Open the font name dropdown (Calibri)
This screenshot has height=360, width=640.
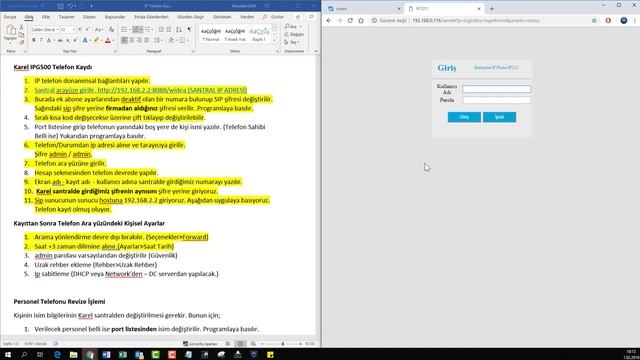(57, 29)
